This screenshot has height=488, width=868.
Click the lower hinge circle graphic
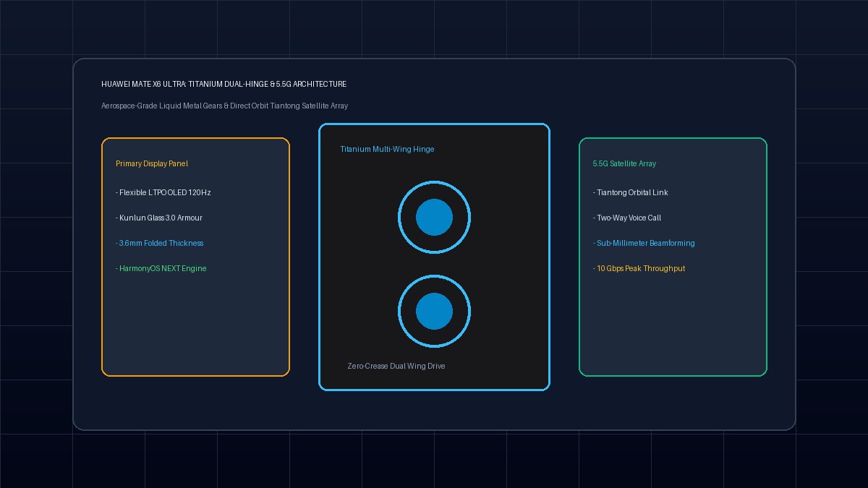click(434, 312)
